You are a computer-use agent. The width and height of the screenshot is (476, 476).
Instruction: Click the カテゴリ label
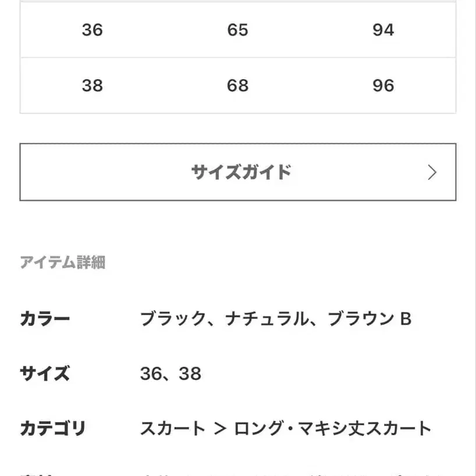53,429
